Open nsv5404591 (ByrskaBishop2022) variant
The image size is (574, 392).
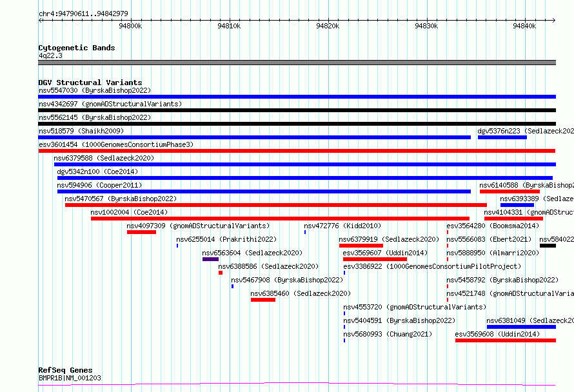coord(399,320)
